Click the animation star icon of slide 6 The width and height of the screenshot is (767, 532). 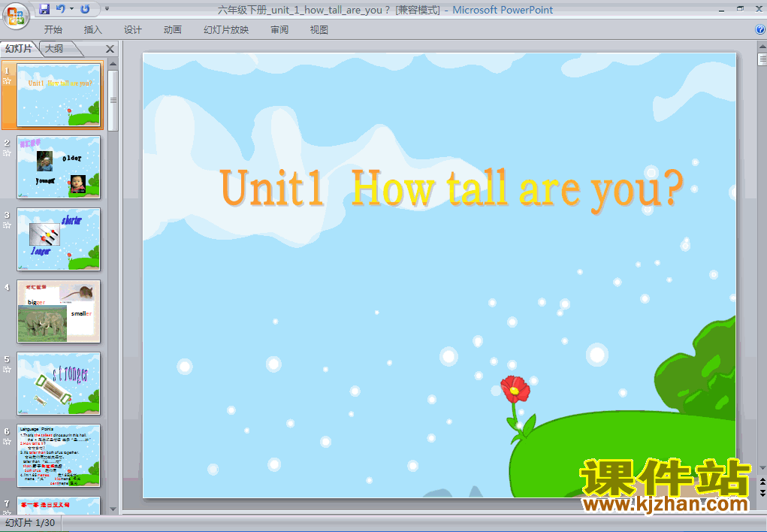point(7,442)
